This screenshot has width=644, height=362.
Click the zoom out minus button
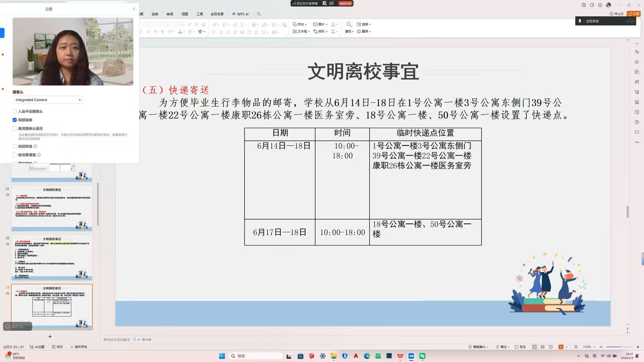click(601, 347)
